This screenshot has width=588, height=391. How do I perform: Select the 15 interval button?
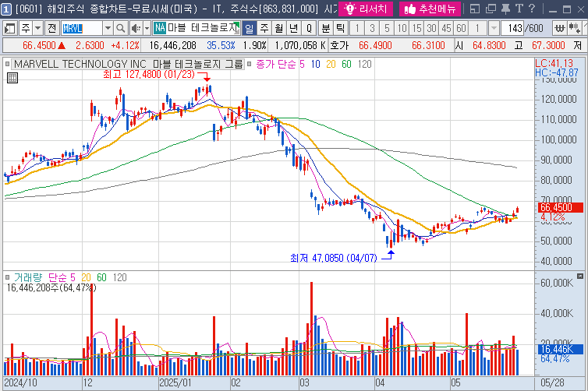(x=417, y=28)
